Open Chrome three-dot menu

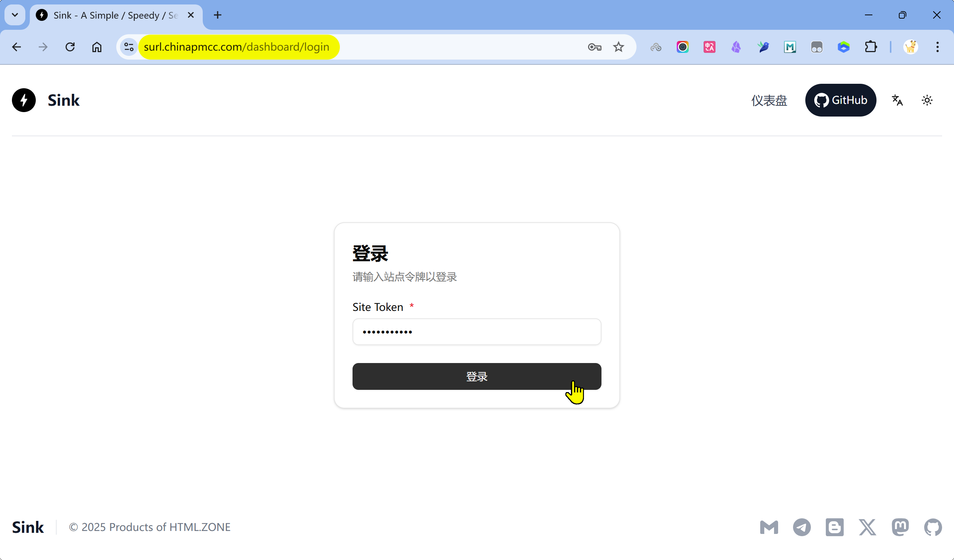937,47
